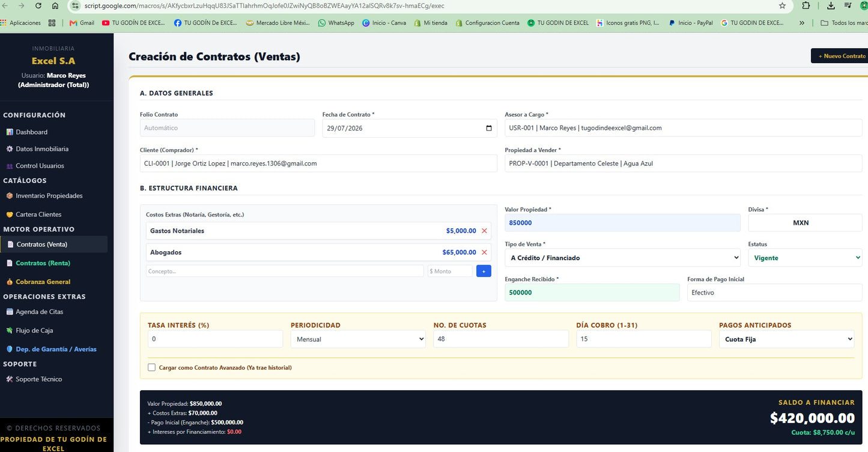Open Pagos Anticipados Cuota Fija dropdown

point(786,339)
